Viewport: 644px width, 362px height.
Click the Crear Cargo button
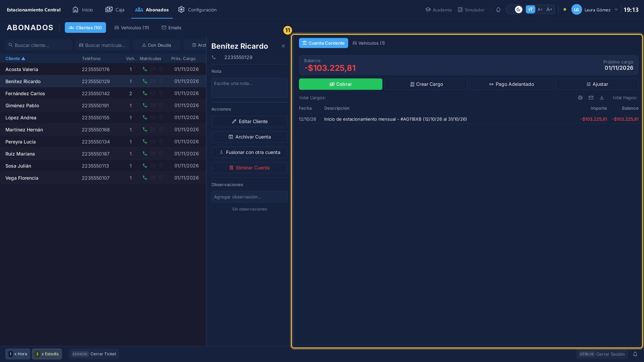[x=426, y=84]
